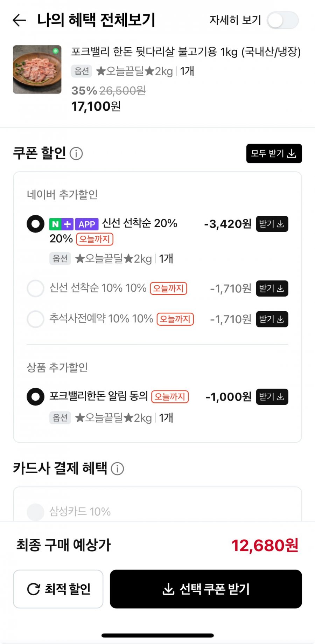The width and height of the screenshot is (315, 644).
Task: Click the 최적 할인 reset button
Action: pos(58,589)
